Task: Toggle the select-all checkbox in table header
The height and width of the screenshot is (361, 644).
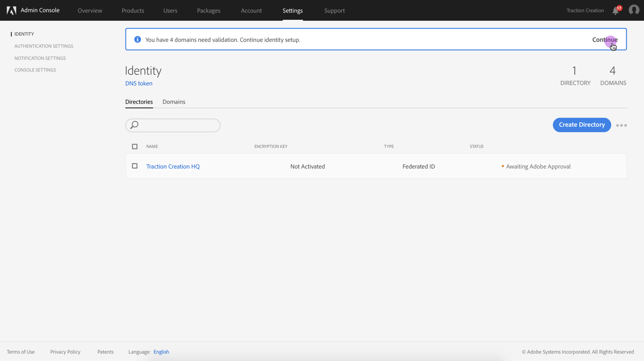Action: pyautogui.click(x=135, y=146)
